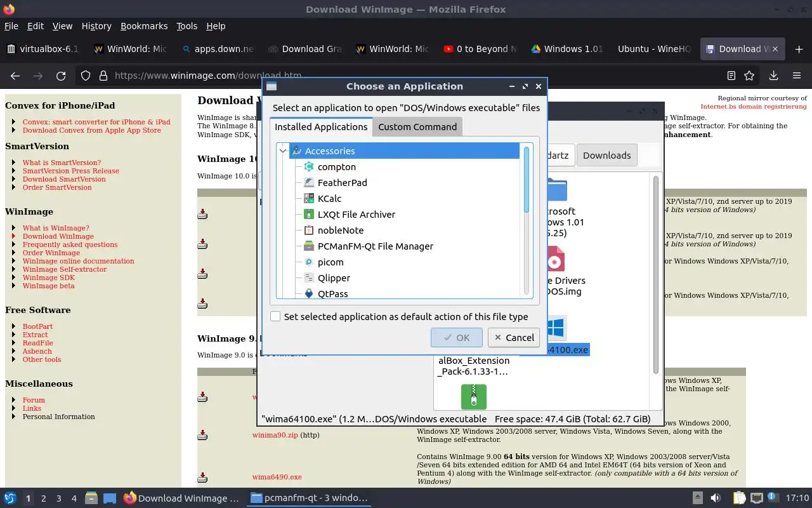Open the Firefox downloads panel
The width and height of the screenshot is (812, 508).
tap(773, 76)
